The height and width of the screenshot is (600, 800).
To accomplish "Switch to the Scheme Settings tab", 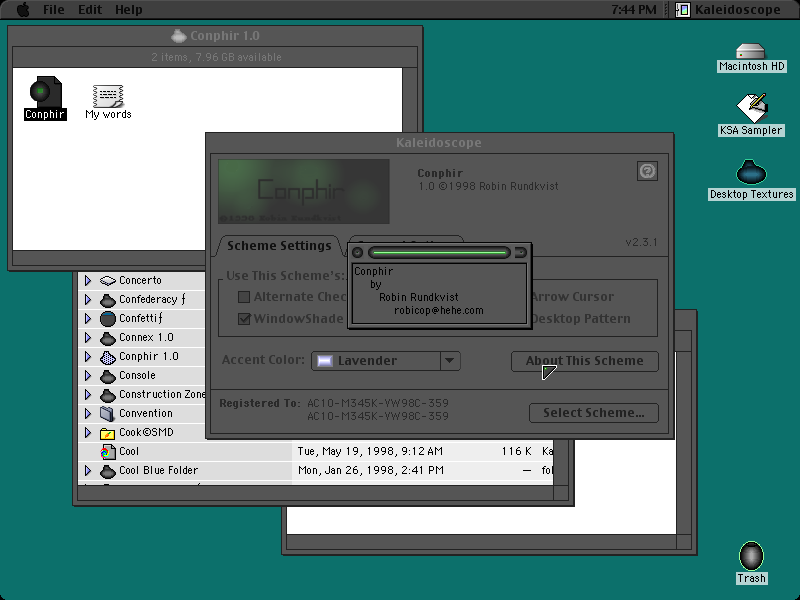I will (279, 246).
